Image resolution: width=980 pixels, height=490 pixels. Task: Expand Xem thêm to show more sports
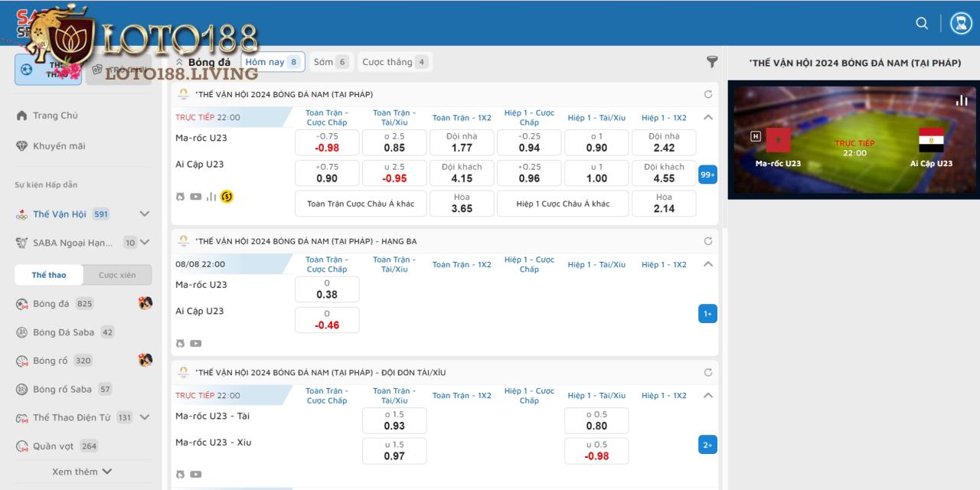tap(82, 472)
